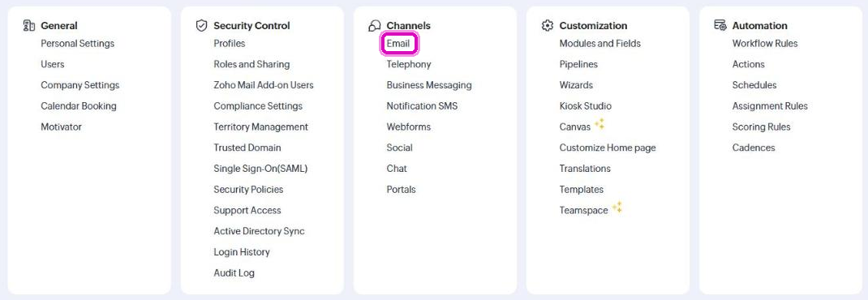Image resolution: width=868 pixels, height=300 pixels.
Task: Open the Canvas option
Action: click(x=575, y=126)
